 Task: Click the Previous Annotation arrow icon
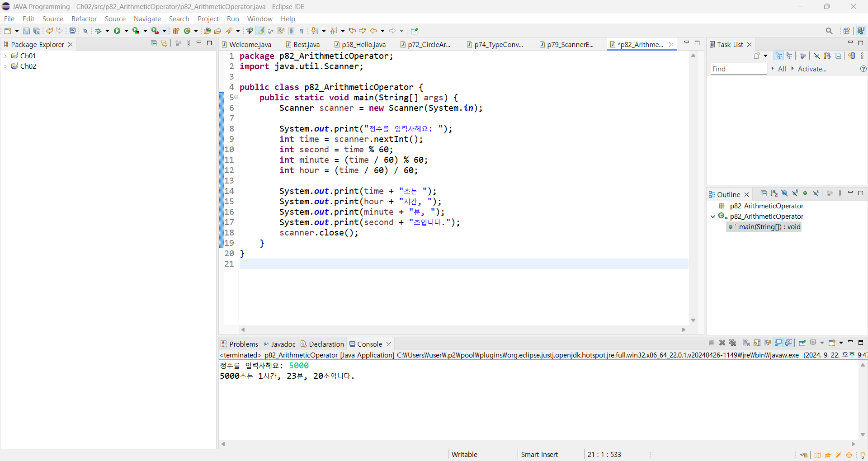(x=334, y=31)
